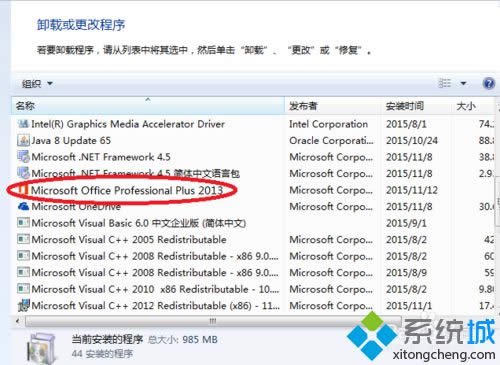This screenshot has width=500, height=365.
Task: Click the 44 安装的程序 status text
Action: point(102,354)
